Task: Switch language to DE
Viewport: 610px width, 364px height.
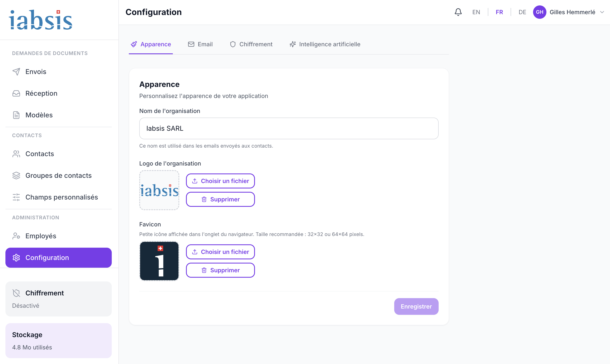Action: [522, 12]
